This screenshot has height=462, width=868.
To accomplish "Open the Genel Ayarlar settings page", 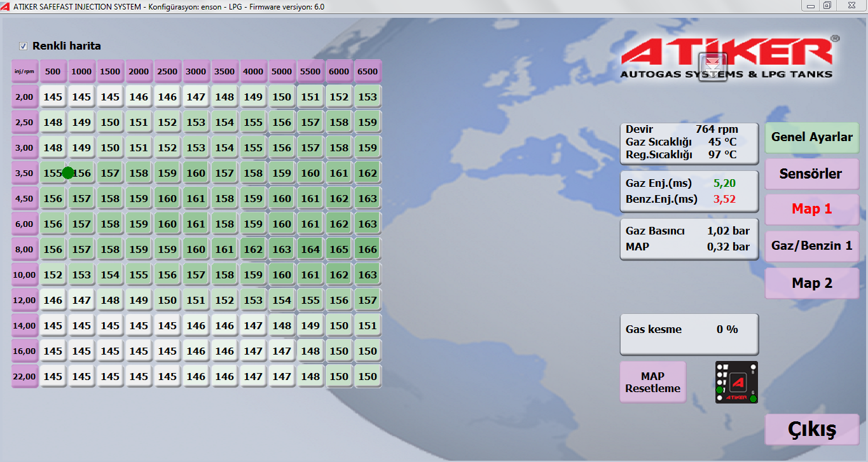I will click(812, 137).
